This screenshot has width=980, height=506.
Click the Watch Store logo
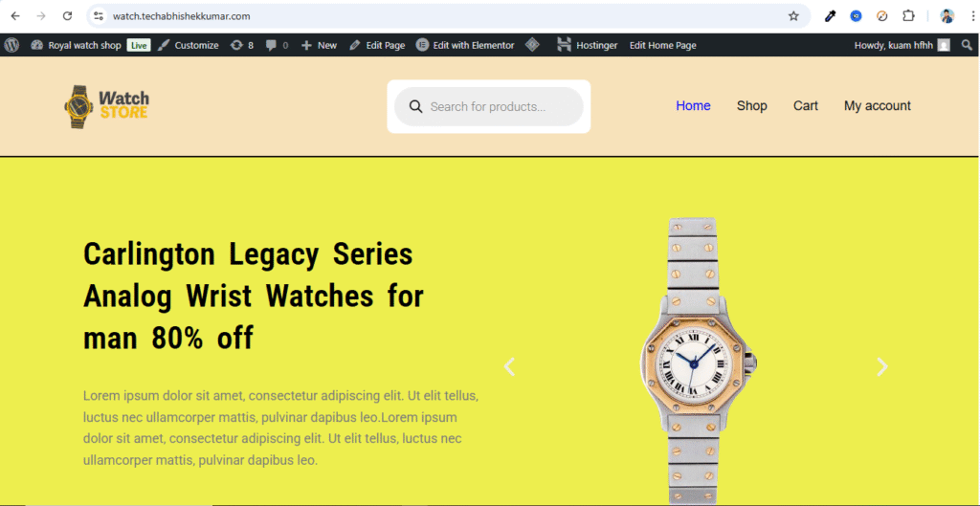point(107,107)
